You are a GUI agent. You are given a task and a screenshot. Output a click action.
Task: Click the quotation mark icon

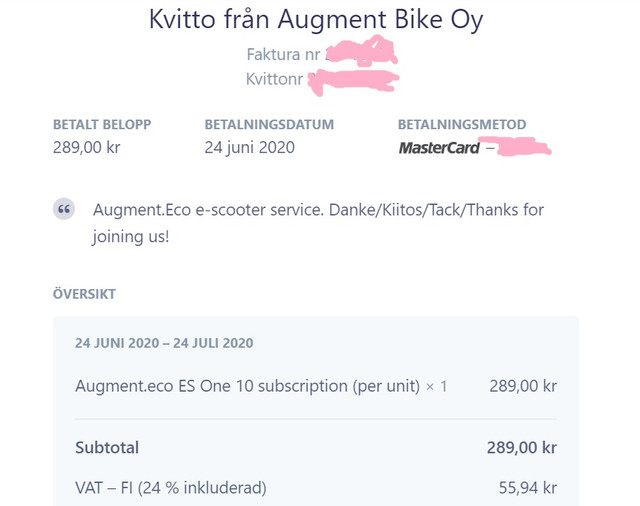pos(64,209)
